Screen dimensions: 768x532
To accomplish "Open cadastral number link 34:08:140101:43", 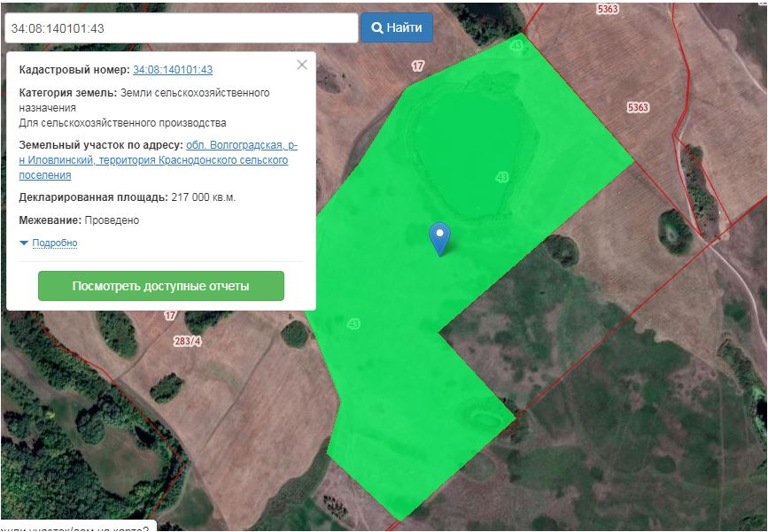I will click(x=172, y=70).
